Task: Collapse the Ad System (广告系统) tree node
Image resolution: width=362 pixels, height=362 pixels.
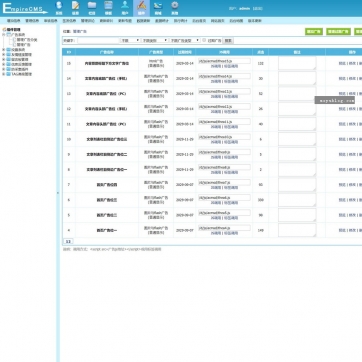Action: coord(4,35)
